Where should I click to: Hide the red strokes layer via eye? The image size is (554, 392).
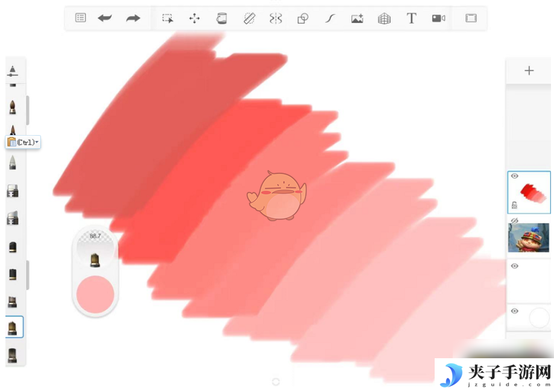coord(514,176)
